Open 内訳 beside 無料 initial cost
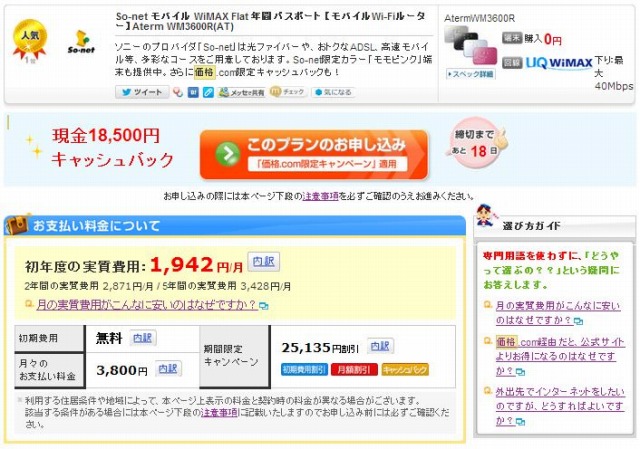The height and width of the screenshot is (449, 640). (143, 338)
